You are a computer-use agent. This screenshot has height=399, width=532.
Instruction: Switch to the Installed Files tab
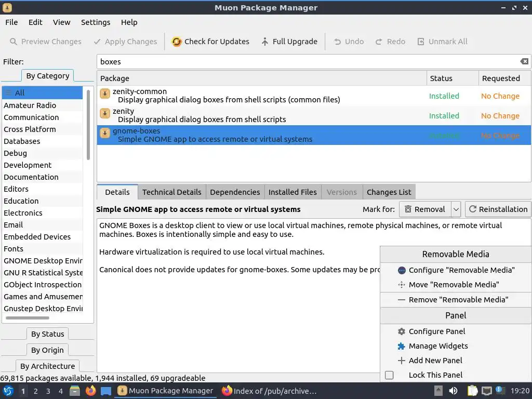coord(292,192)
